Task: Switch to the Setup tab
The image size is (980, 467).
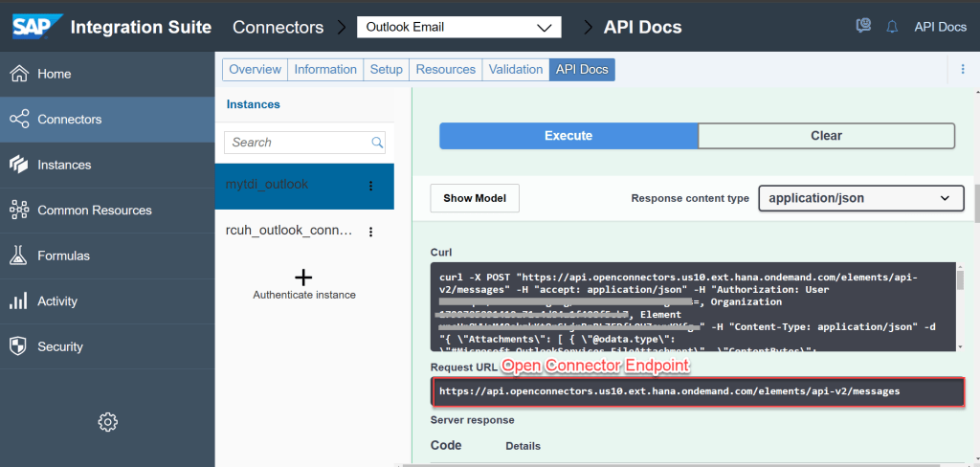Action: 386,69
